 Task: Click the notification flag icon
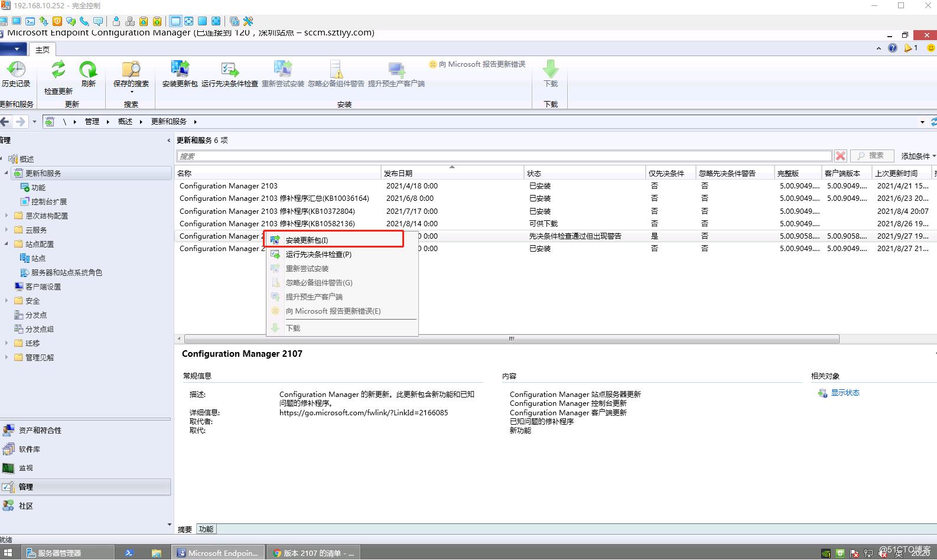pyautogui.click(x=908, y=48)
